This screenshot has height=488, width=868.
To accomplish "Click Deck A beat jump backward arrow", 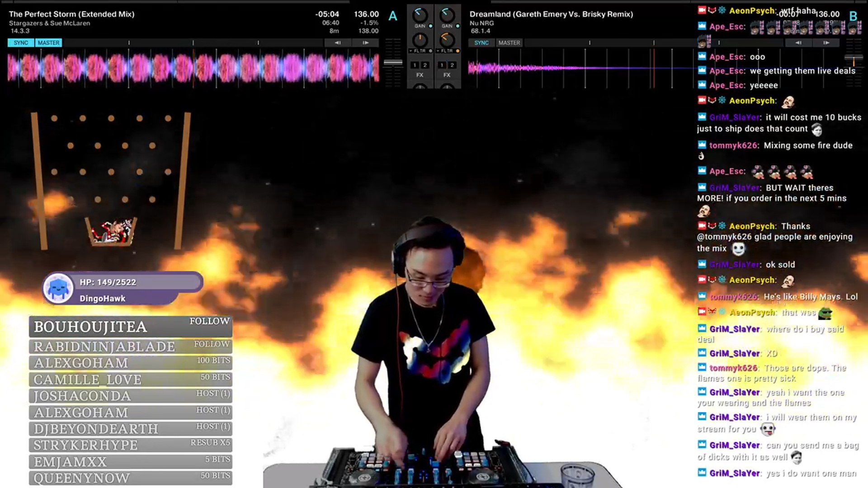I will [337, 42].
